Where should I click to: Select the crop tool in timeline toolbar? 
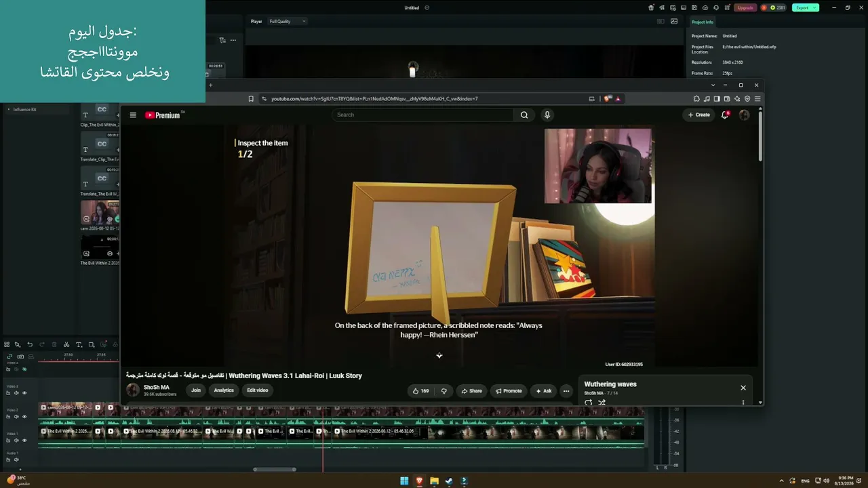pos(91,345)
